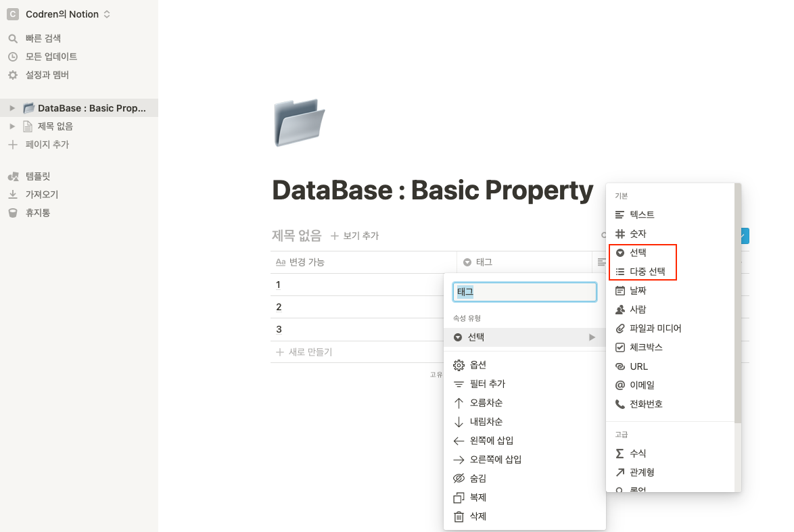Click the property name field containing 태그
794x532 pixels.
pyautogui.click(x=525, y=292)
